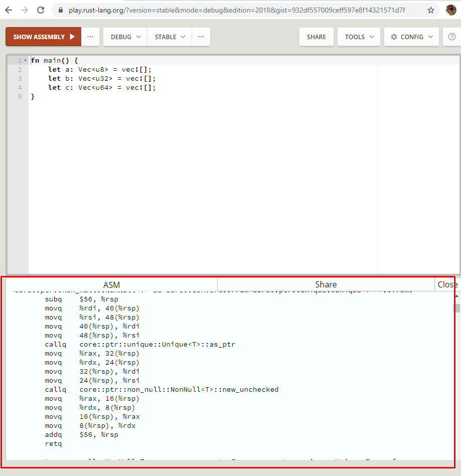Image resolution: width=461 pixels, height=476 pixels.
Task: Open more build options next to Show Assembly
Action: [x=90, y=37]
